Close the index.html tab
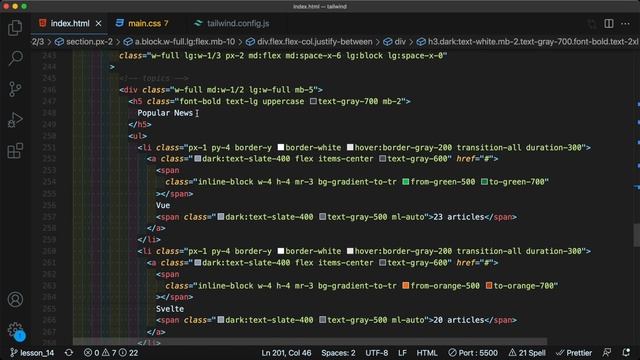 coord(98,24)
